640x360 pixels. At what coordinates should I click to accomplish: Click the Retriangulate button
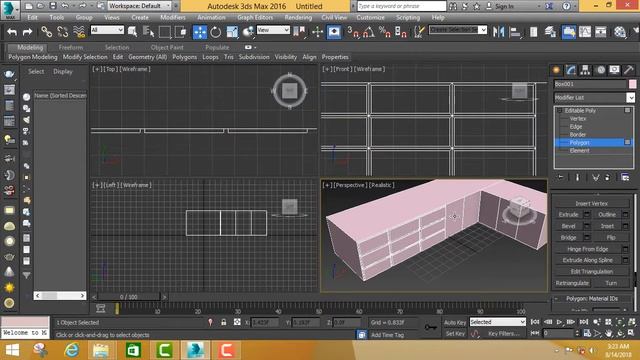572,283
